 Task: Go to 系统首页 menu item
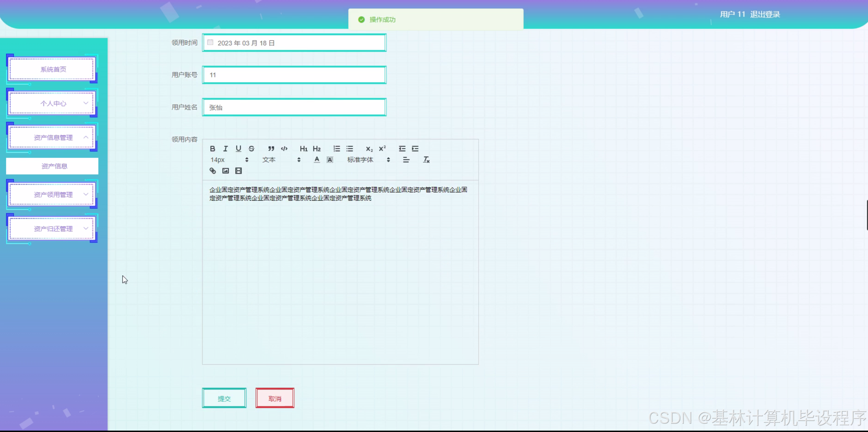[53, 69]
